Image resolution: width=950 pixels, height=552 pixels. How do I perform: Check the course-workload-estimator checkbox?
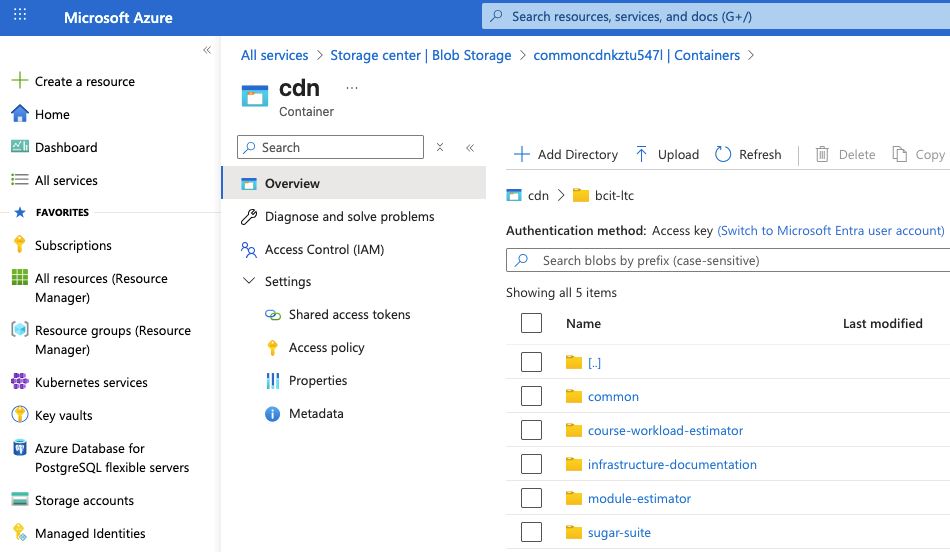coord(531,430)
